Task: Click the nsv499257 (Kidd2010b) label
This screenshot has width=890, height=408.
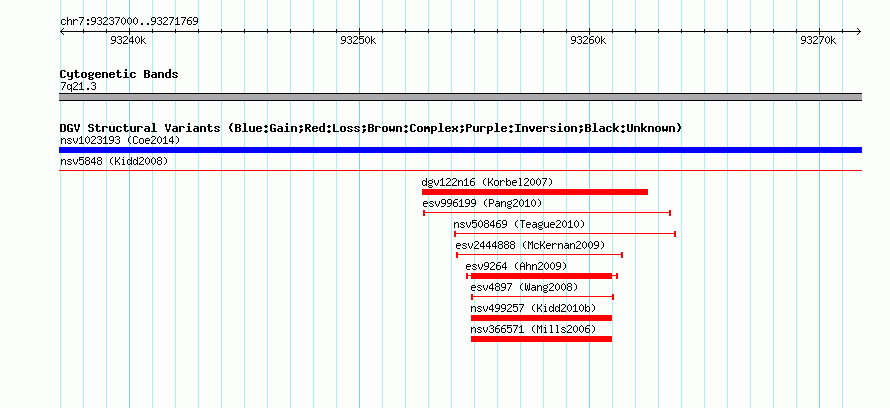Action: [x=533, y=308]
